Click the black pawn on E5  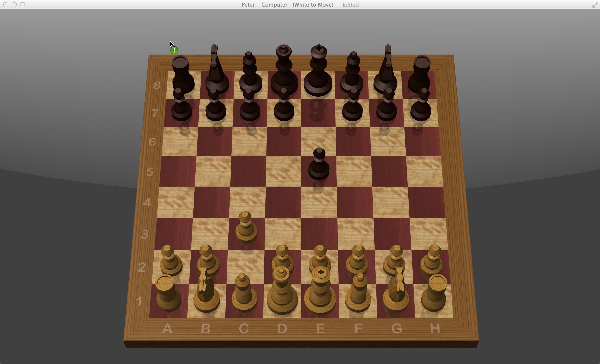(x=319, y=164)
